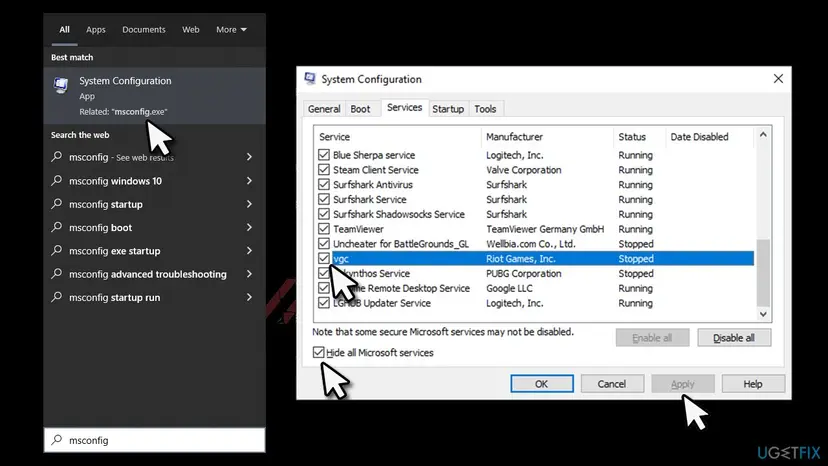Click the magnifier icon beside msconfig advanced troubleshooting
The height and width of the screenshot is (466, 828).
57,273
